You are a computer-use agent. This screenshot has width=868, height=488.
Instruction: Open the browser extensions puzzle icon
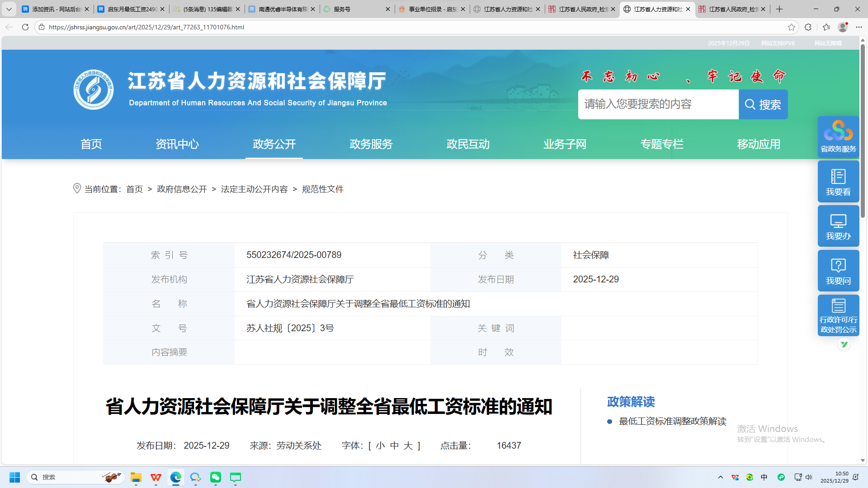(808, 27)
